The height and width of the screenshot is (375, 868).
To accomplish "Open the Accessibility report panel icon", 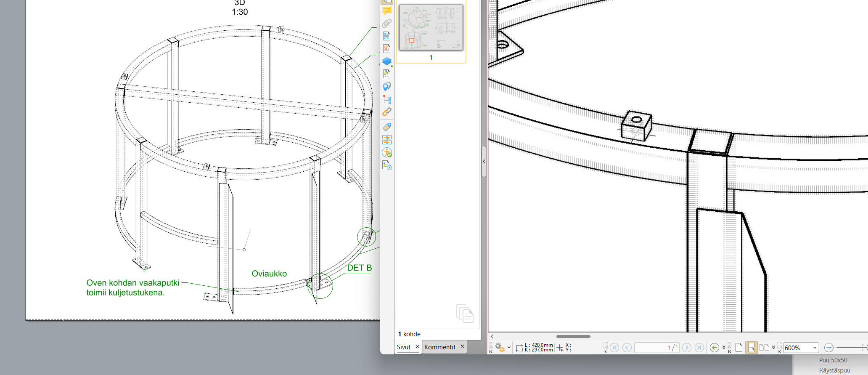I will pos(387,165).
